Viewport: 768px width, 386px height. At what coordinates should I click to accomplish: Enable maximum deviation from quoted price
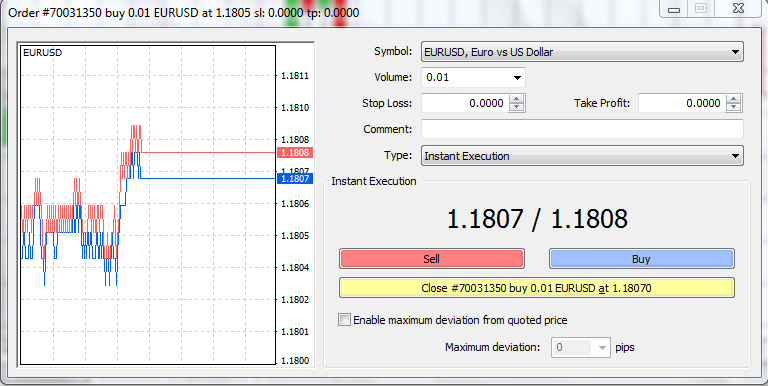coord(345,320)
